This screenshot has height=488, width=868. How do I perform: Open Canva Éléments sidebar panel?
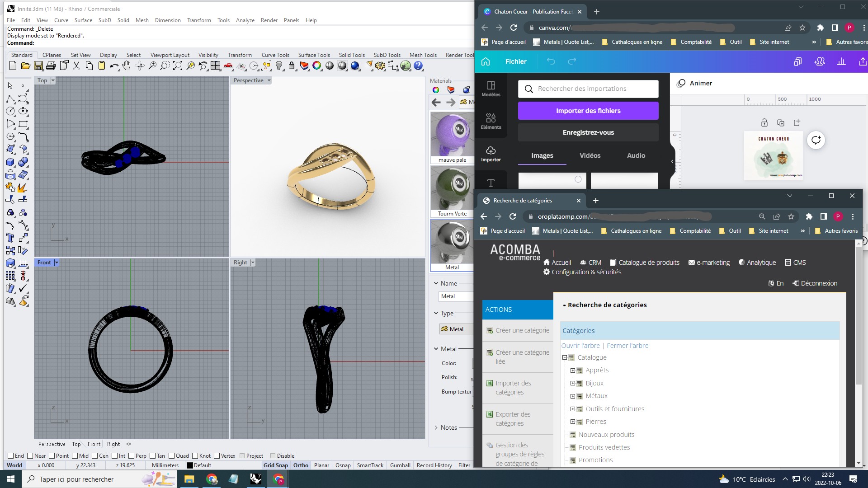click(491, 121)
